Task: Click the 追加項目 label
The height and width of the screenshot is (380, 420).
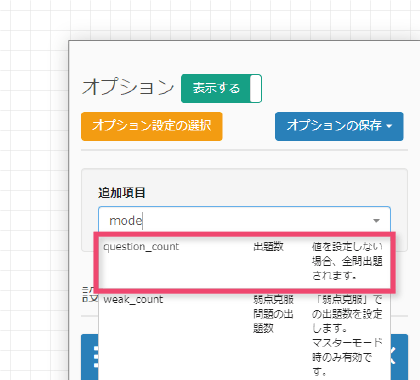Action: coord(122,193)
